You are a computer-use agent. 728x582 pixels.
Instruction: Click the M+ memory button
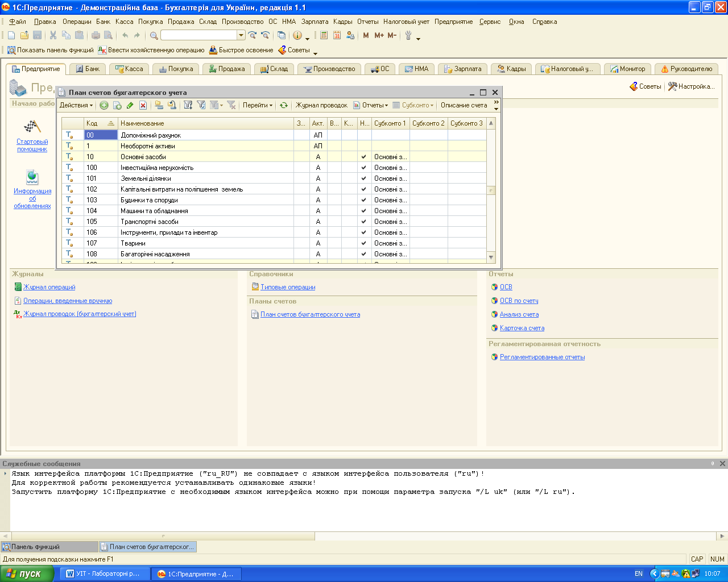[379, 35]
